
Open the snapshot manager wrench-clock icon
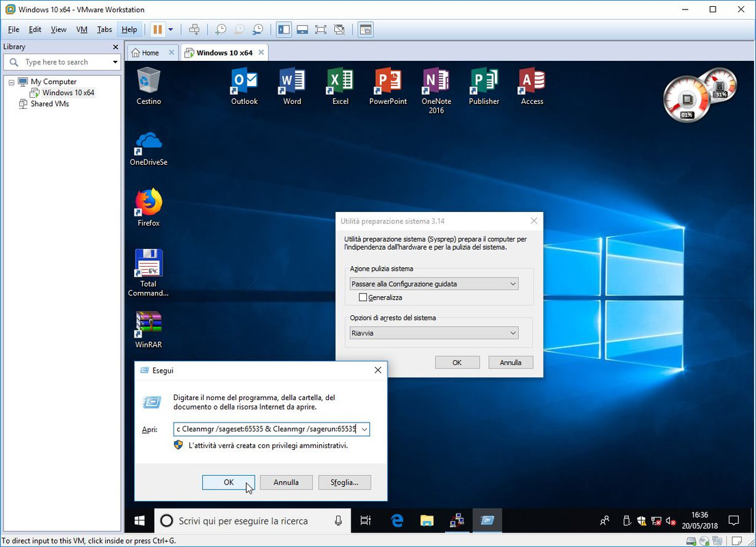coord(258,29)
